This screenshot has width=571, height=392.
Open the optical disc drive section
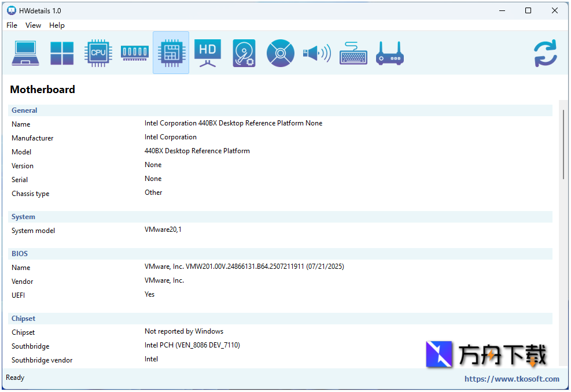pyautogui.click(x=281, y=53)
